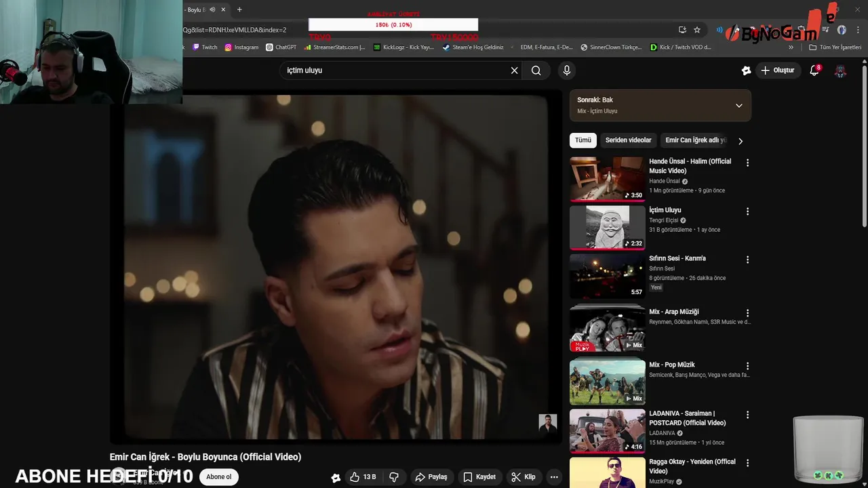Show more filter chips with right arrow
The height and width of the screenshot is (488, 868).
pos(741,141)
